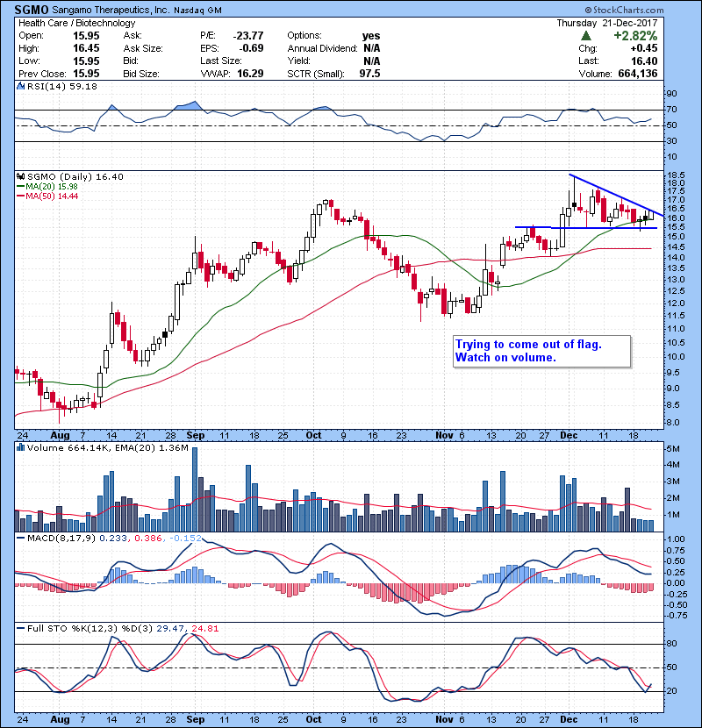Click the Volume 664.14K, EMA(20) 1.36M label
The height and width of the screenshot is (728, 702).
108,447
